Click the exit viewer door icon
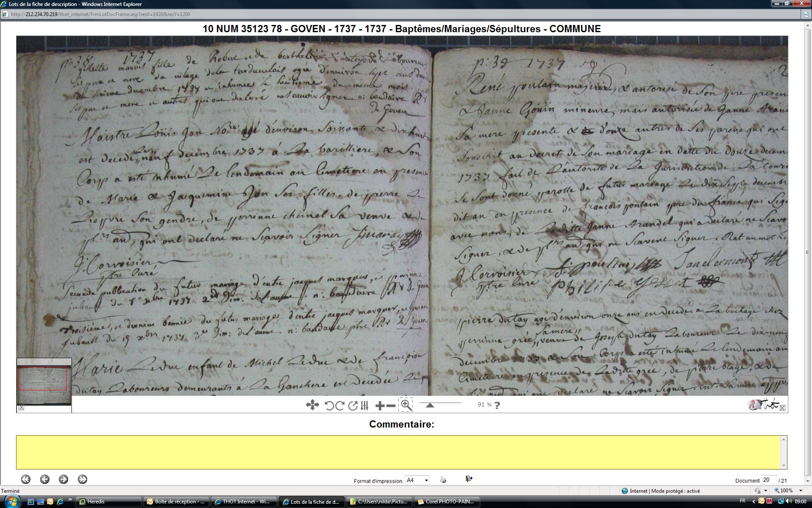 469,479
